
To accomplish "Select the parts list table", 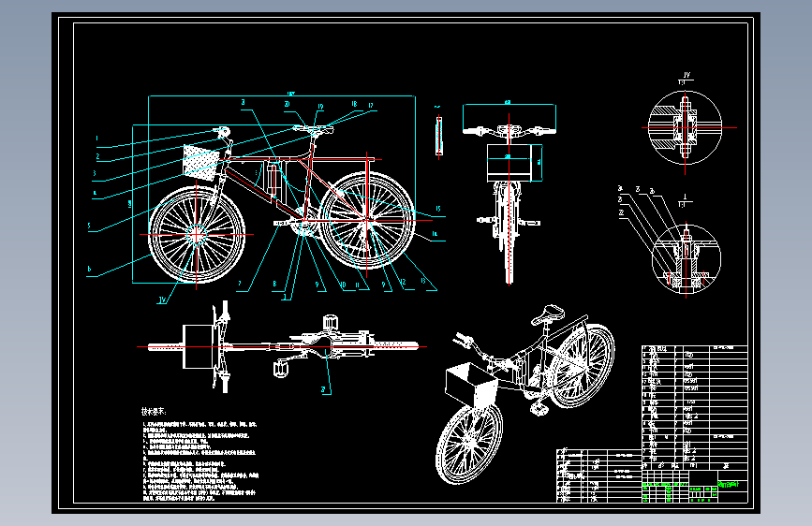I will 694,407.
